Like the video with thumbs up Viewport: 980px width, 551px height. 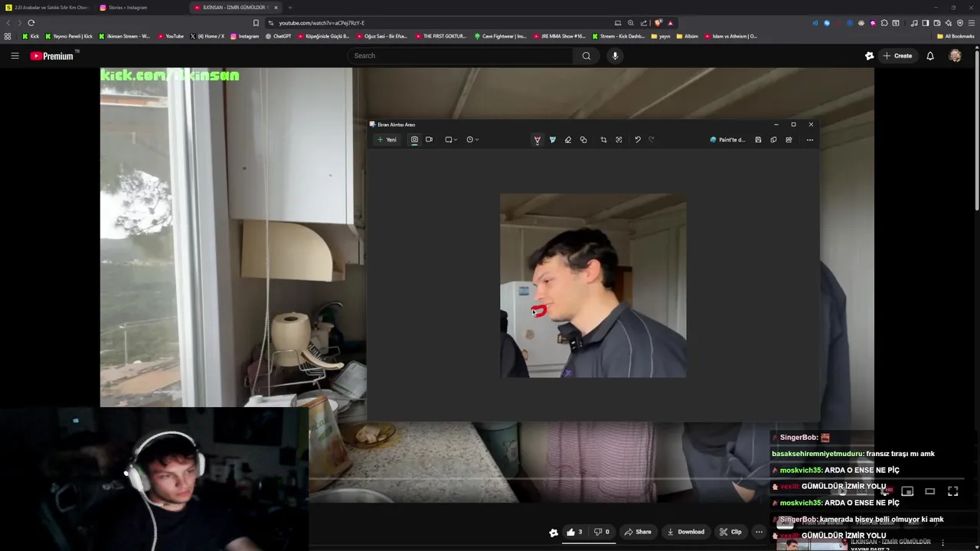[x=574, y=532]
